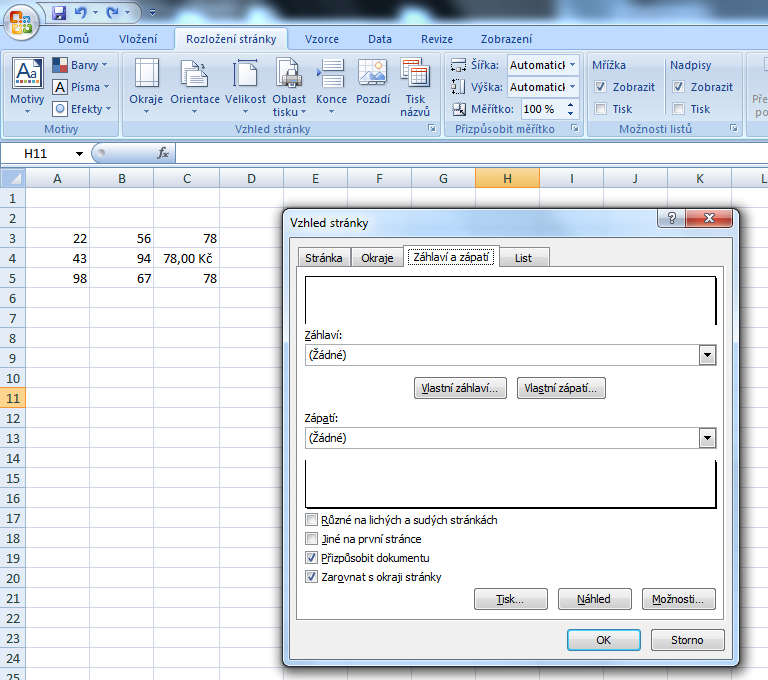
Task: Click the Tisk názvů print titles button
Action: (415, 87)
